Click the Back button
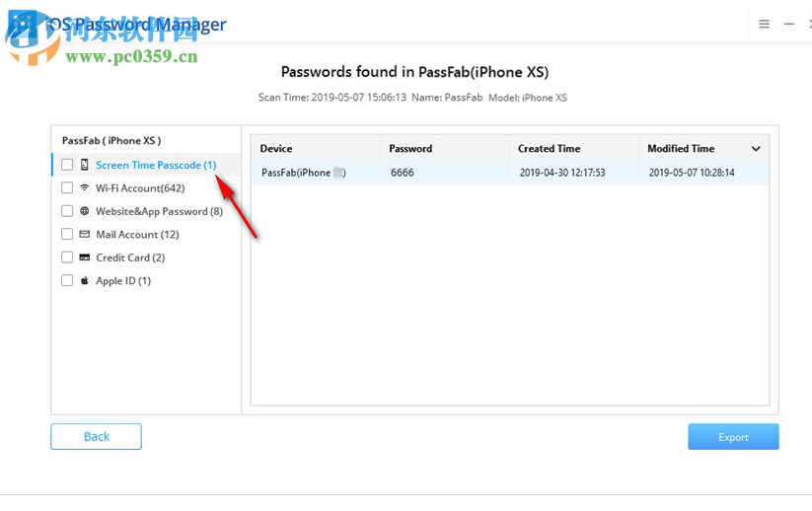 (97, 436)
